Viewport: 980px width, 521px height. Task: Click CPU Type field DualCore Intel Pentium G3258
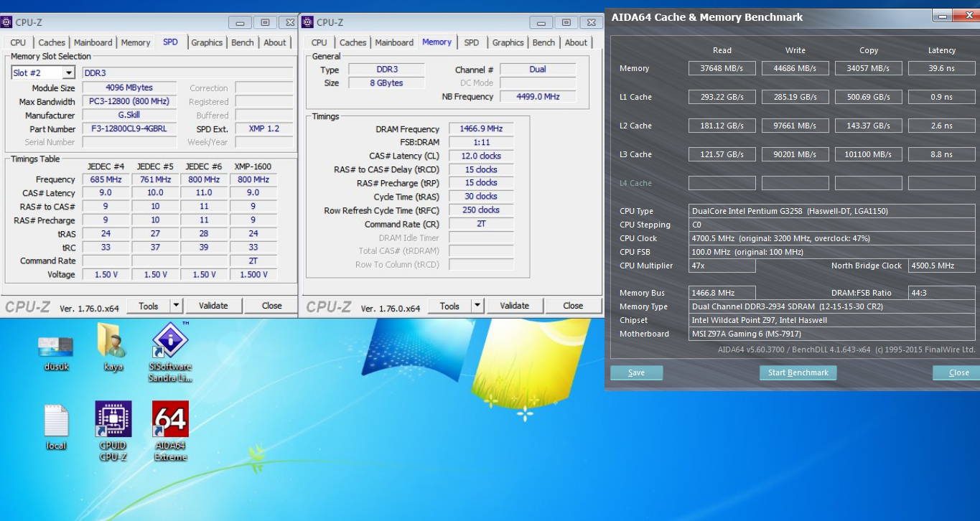click(x=831, y=211)
